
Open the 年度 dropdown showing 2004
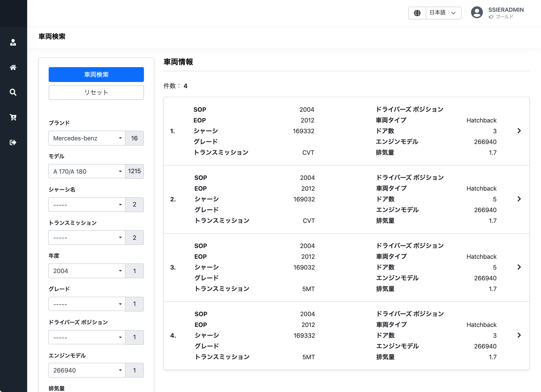(x=87, y=271)
